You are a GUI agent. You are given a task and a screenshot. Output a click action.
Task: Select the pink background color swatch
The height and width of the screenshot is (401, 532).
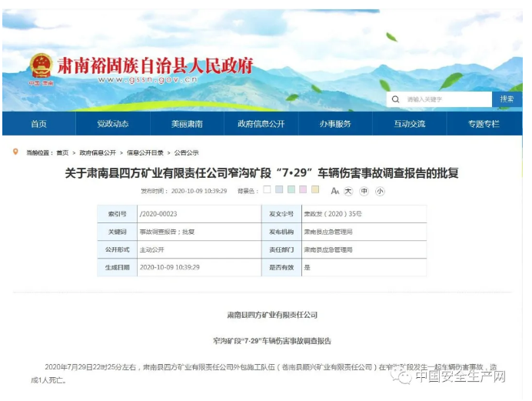[304, 189]
